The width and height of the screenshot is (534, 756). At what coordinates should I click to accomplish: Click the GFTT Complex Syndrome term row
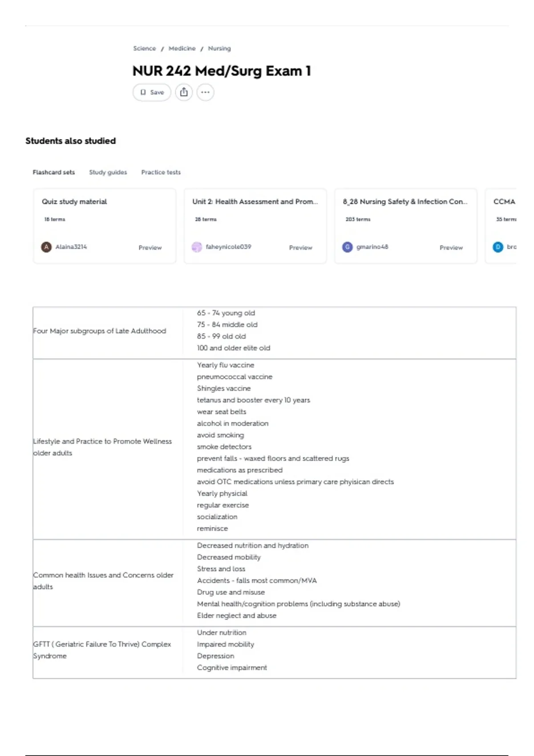(x=274, y=652)
